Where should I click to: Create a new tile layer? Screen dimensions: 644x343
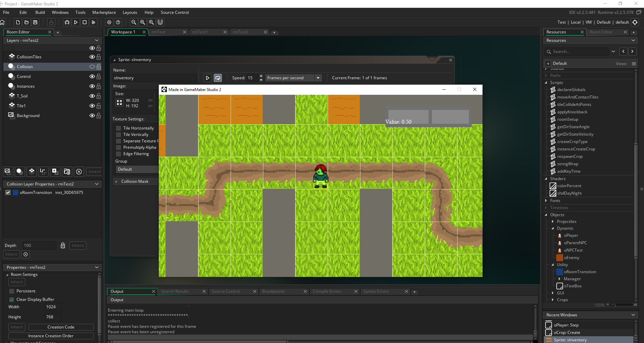(31, 171)
